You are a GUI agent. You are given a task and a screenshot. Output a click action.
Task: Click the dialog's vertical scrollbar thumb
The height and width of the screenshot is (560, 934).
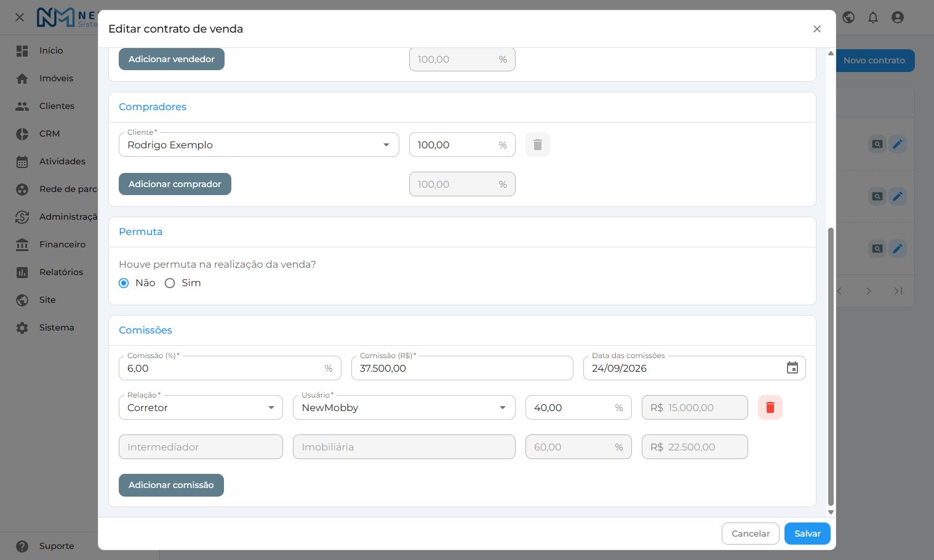click(831, 367)
